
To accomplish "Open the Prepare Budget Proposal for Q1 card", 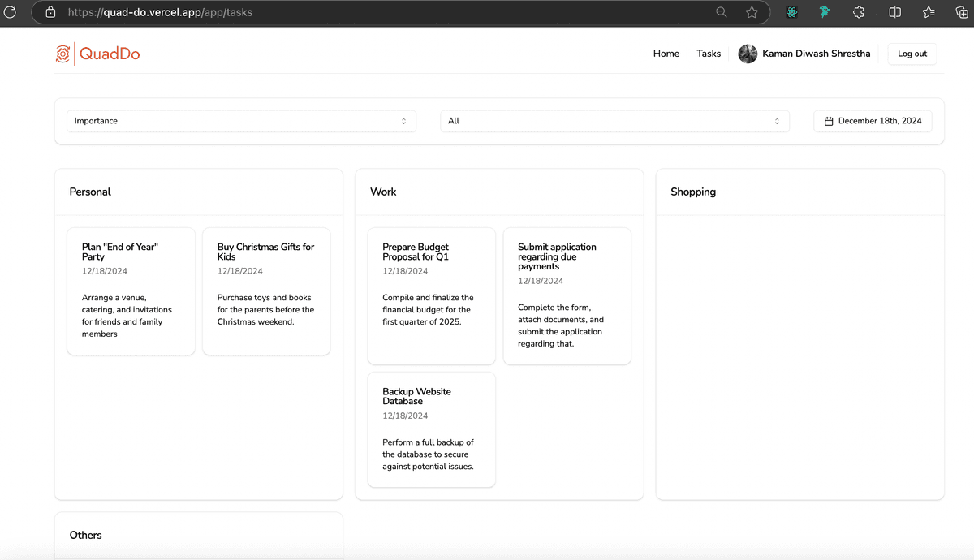I will tap(431, 295).
